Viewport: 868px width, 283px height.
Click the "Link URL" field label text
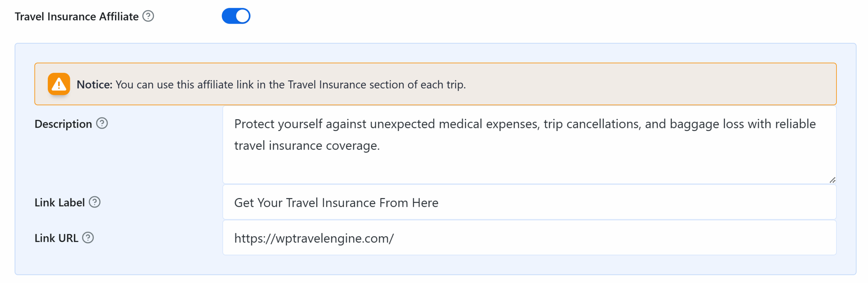pyautogui.click(x=56, y=238)
